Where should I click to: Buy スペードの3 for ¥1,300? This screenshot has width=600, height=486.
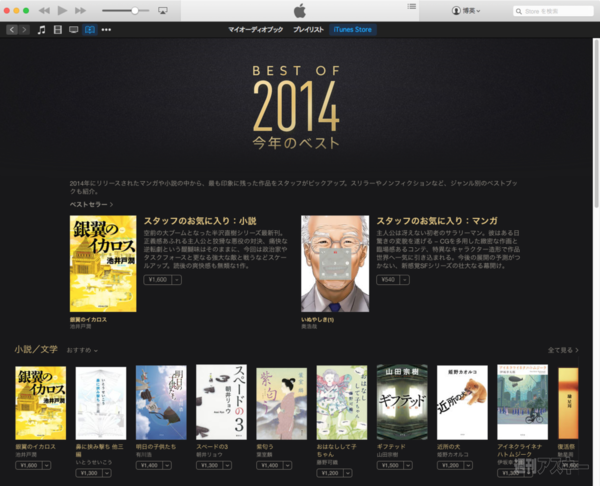[209, 465]
